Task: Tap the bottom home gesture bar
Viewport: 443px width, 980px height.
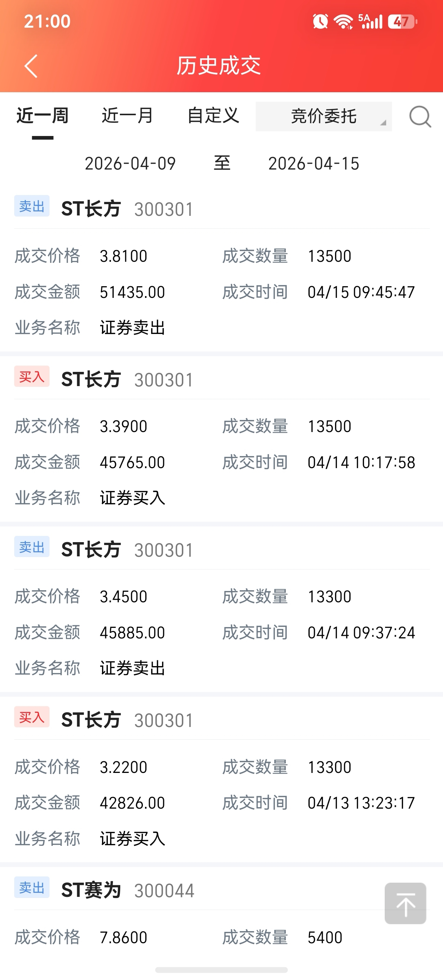Action: [x=221, y=970]
